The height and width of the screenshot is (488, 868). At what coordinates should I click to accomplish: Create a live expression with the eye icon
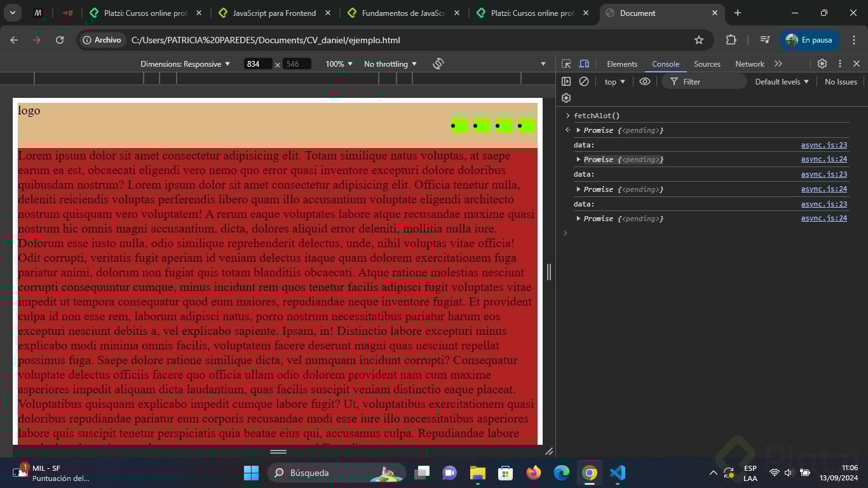pyautogui.click(x=645, y=81)
